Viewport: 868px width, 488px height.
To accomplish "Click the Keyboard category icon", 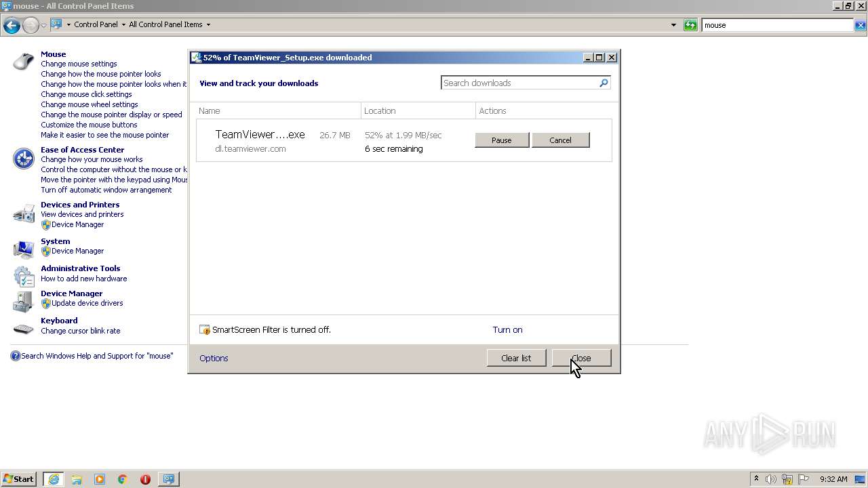I will (24, 329).
